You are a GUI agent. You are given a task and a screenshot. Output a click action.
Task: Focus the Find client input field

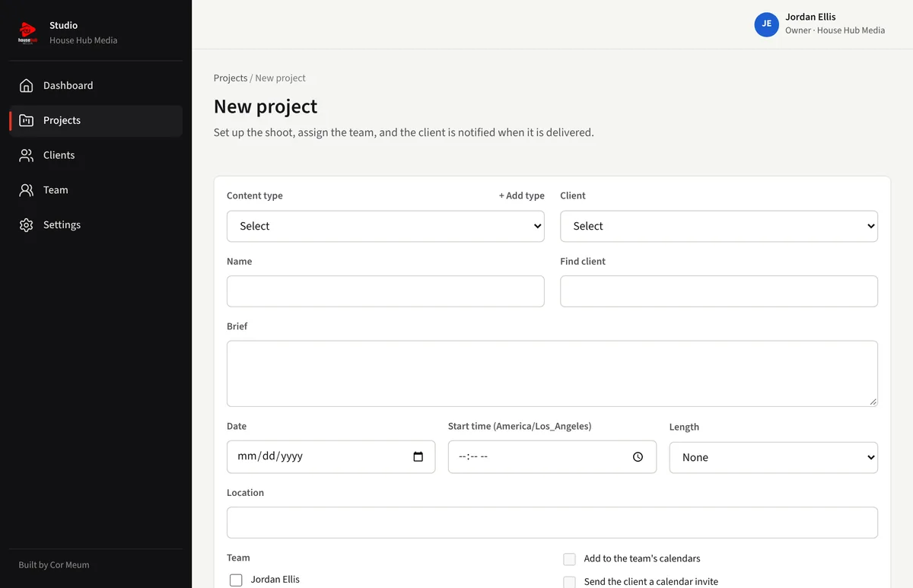click(719, 291)
